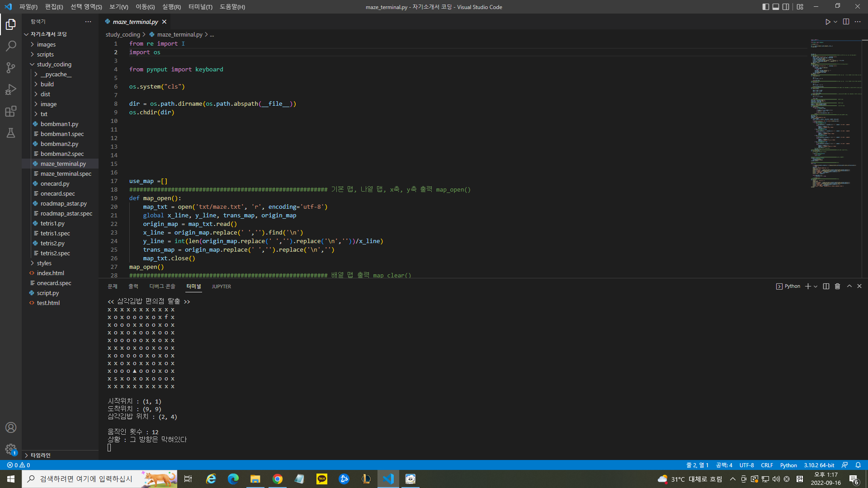Open Run and Debug view

pyautogui.click(x=11, y=89)
